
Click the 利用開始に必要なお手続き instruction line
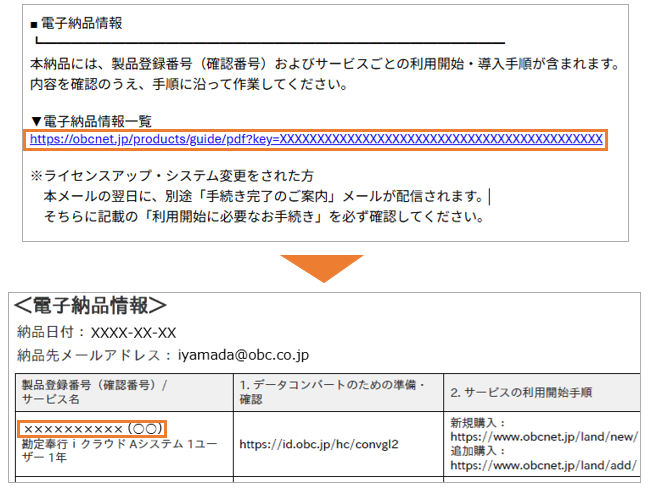(264, 217)
